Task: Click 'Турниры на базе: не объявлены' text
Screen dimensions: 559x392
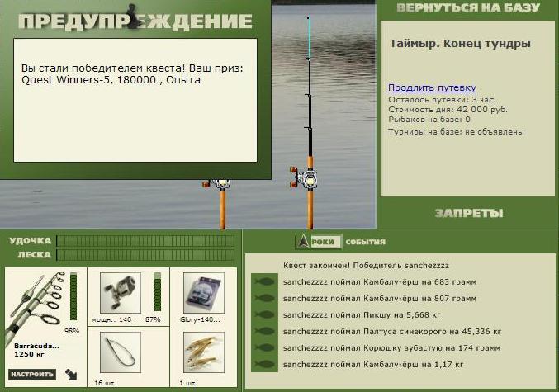Action: coord(456,132)
